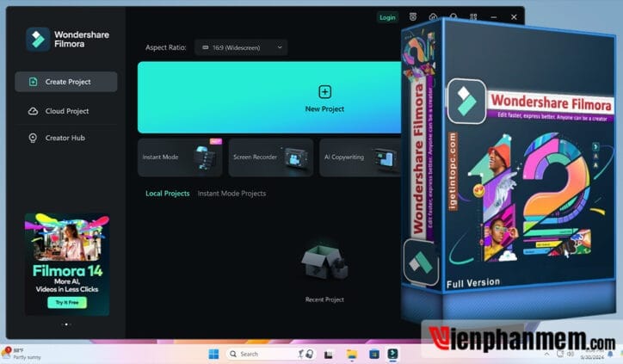Open the weather widget showing Partly sunny
The height and width of the screenshot is (364, 623).
[x=22, y=354]
